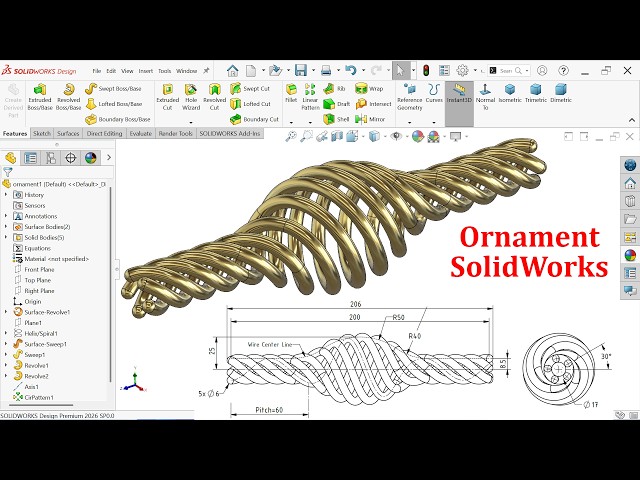Image resolution: width=640 pixels, height=480 pixels.
Task: Open the File menu
Action: click(x=97, y=71)
